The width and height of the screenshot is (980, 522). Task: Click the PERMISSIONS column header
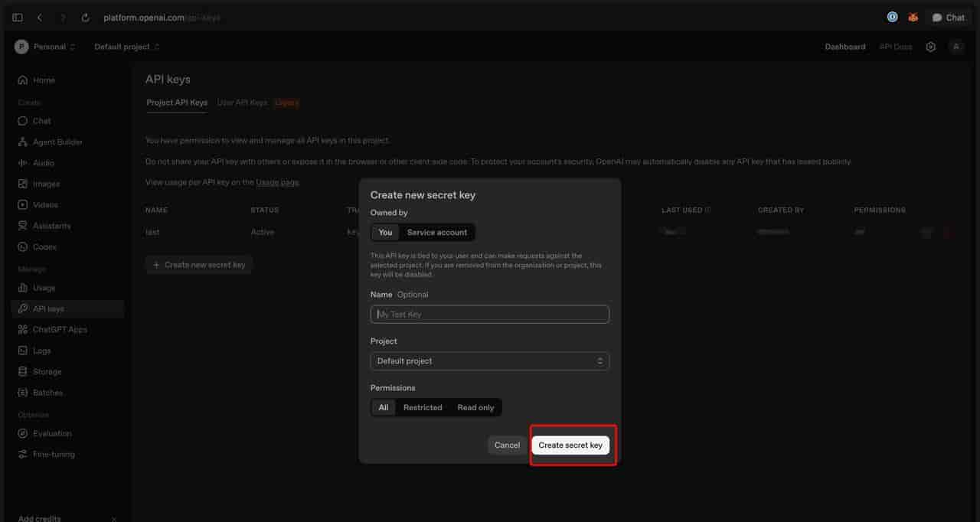point(880,210)
